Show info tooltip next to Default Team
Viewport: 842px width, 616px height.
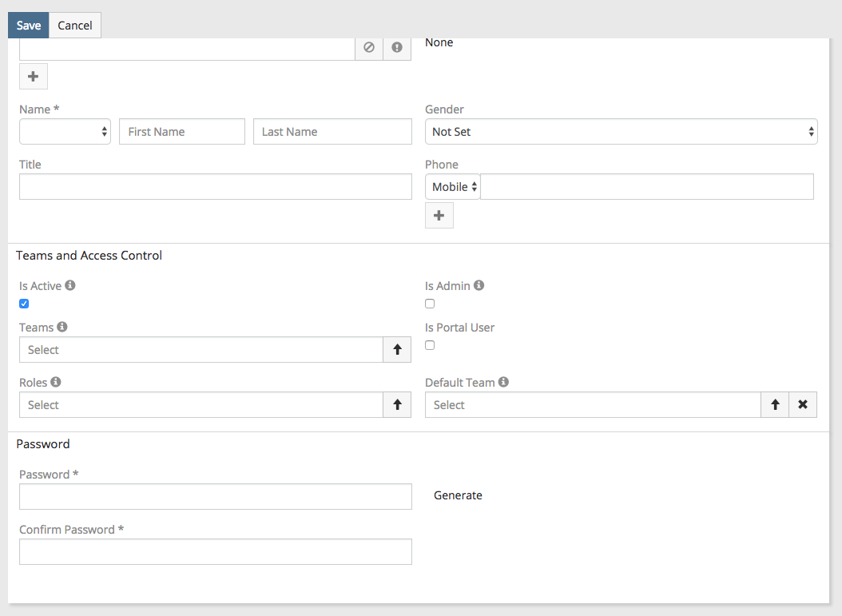click(503, 382)
